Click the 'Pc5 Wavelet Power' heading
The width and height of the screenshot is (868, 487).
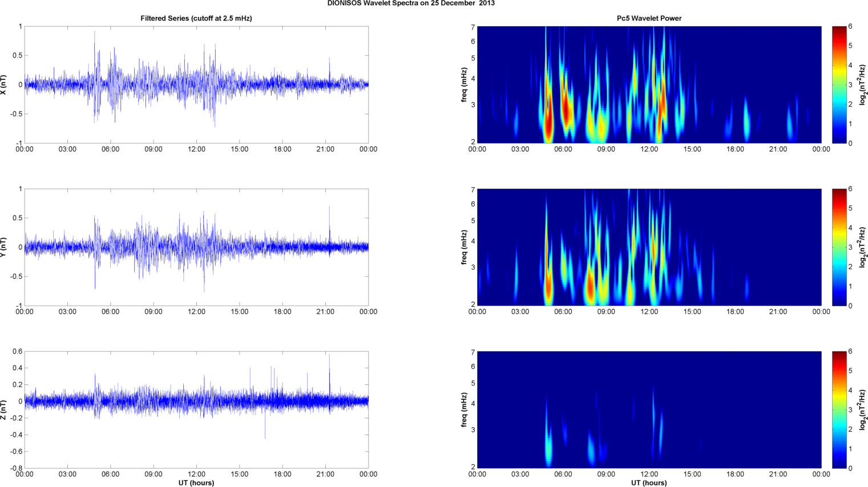tap(649, 18)
